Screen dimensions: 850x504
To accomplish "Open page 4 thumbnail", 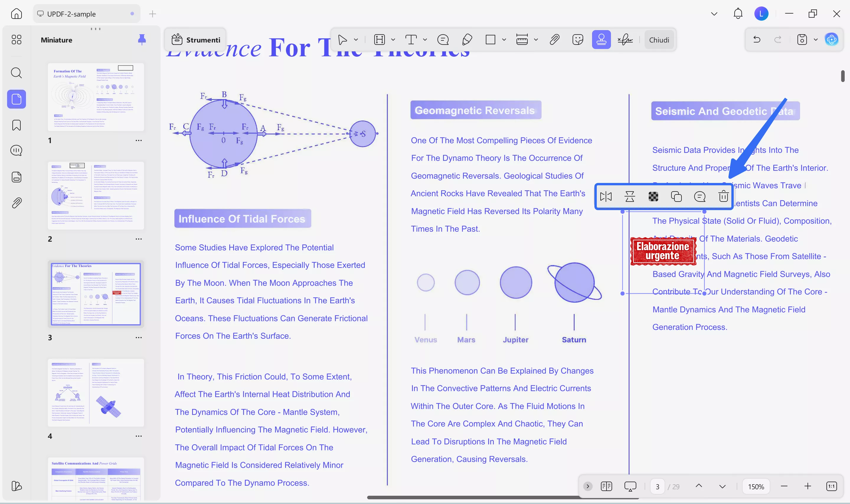I will (96, 392).
